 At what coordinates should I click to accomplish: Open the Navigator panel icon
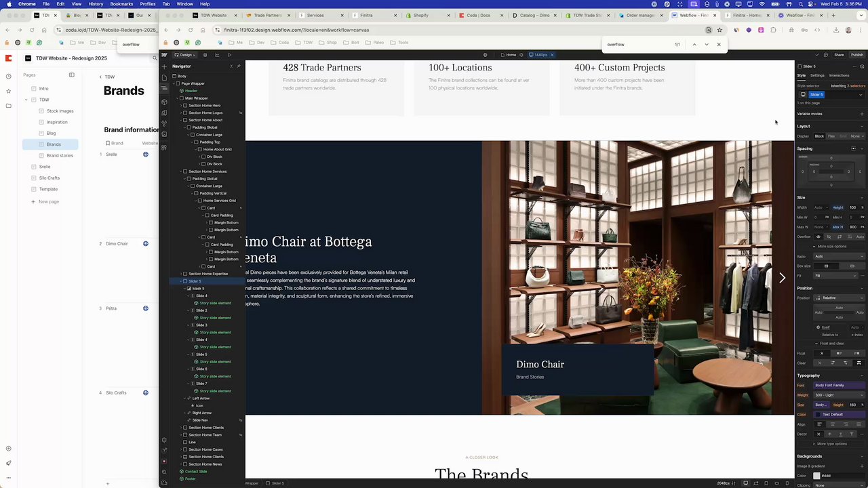click(x=165, y=89)
